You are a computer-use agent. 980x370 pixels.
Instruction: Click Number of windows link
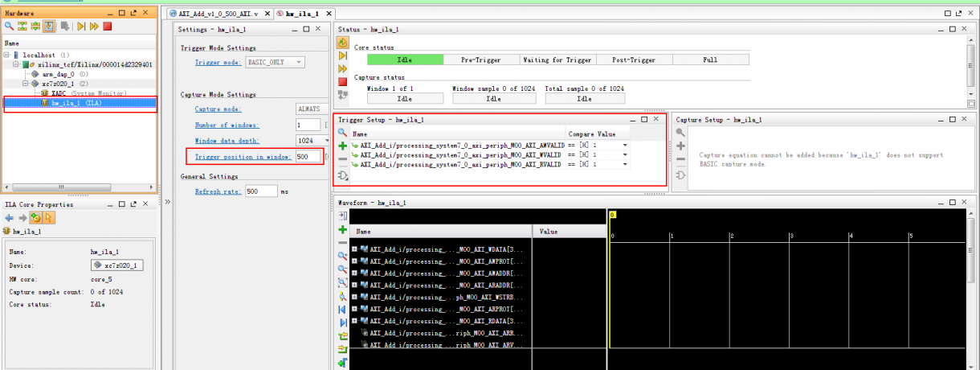(227, 125)
